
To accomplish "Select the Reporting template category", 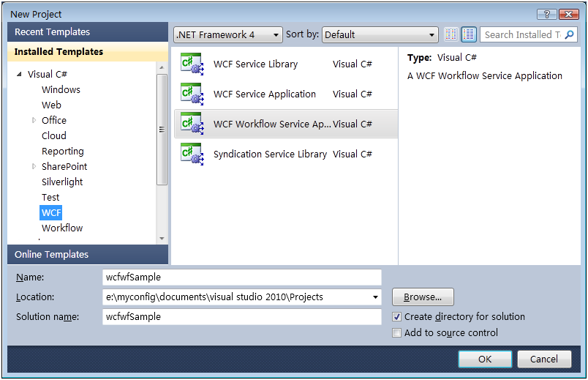I will click(63, 152).
